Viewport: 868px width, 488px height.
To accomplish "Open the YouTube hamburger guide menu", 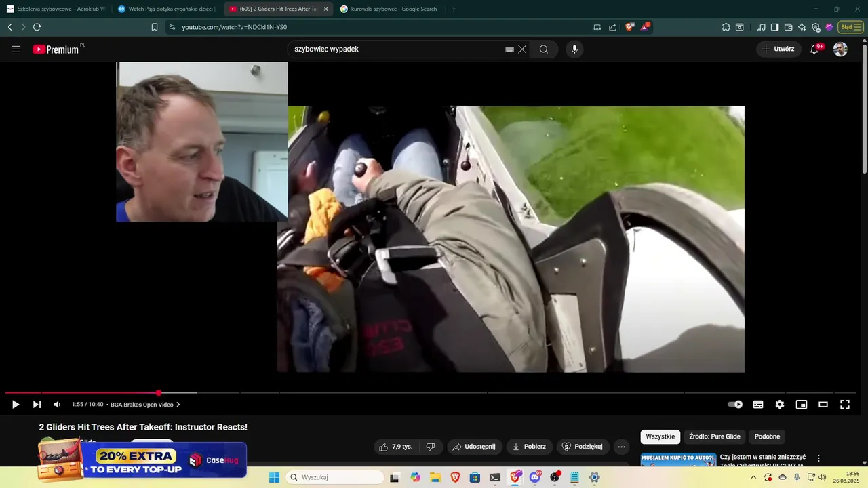I will [16, 49].
